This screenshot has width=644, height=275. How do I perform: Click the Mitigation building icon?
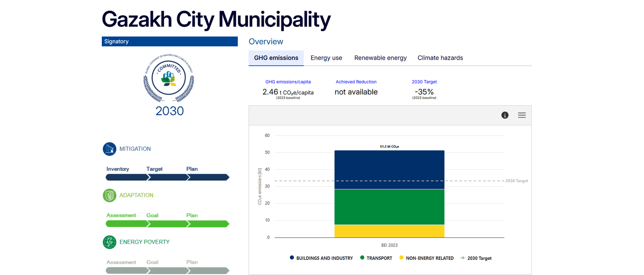[109, 149]
